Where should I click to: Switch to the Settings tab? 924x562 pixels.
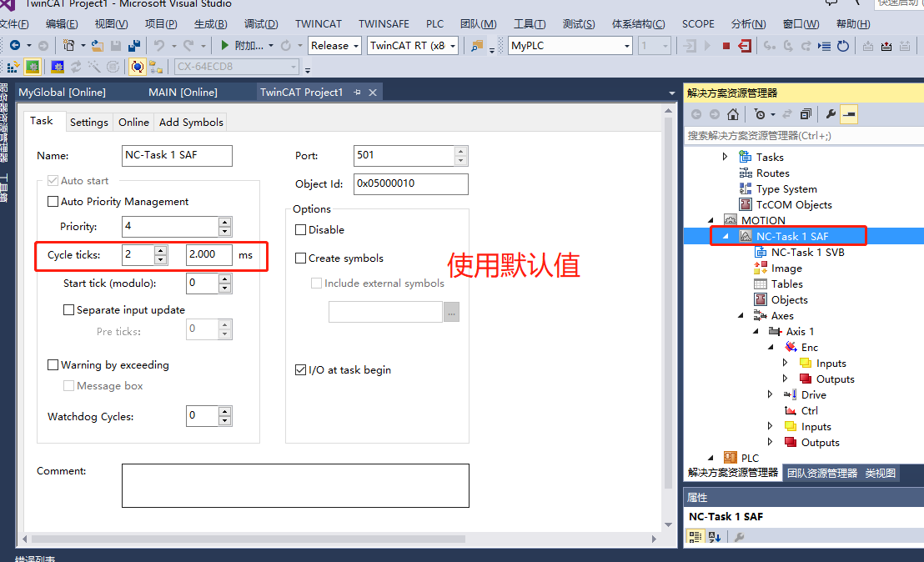[89, 122]
